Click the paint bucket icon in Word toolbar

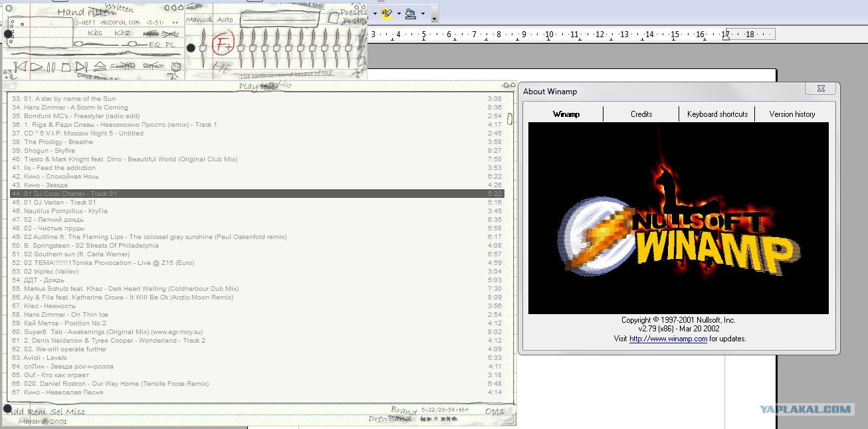tap(411, 13)
